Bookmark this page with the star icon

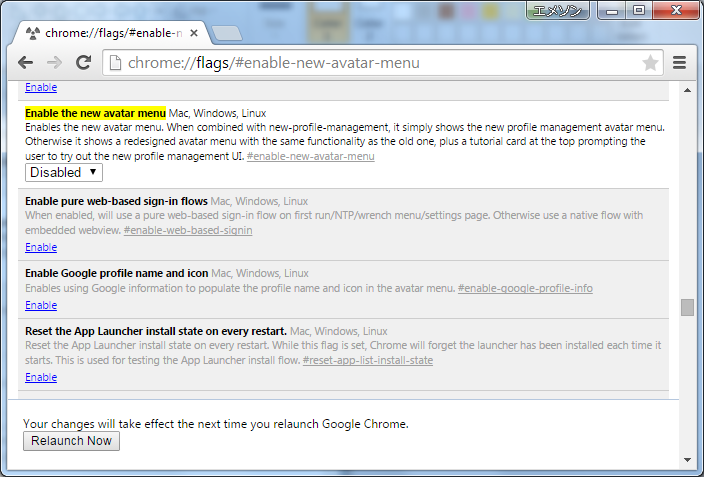pyautogui.click(x=650, y=63)
